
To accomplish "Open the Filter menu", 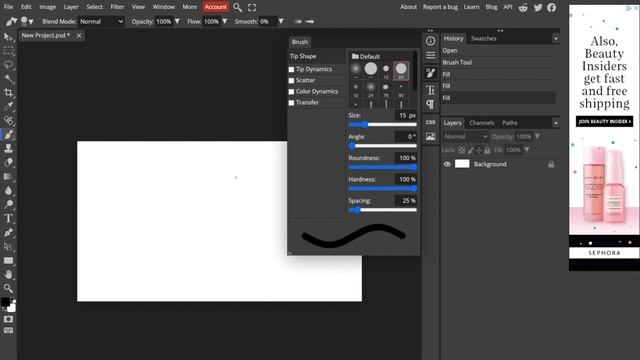I will point(117,7).
